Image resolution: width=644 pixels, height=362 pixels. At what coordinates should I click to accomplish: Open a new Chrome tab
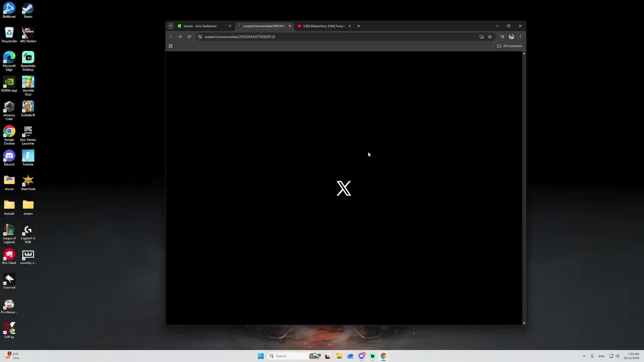click(359, 26)
